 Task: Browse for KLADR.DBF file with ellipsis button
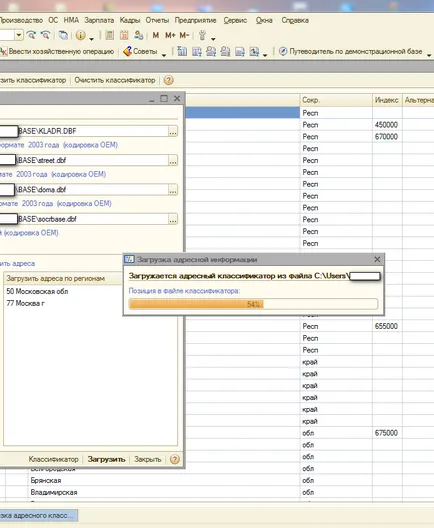click(x=173, y=131)
